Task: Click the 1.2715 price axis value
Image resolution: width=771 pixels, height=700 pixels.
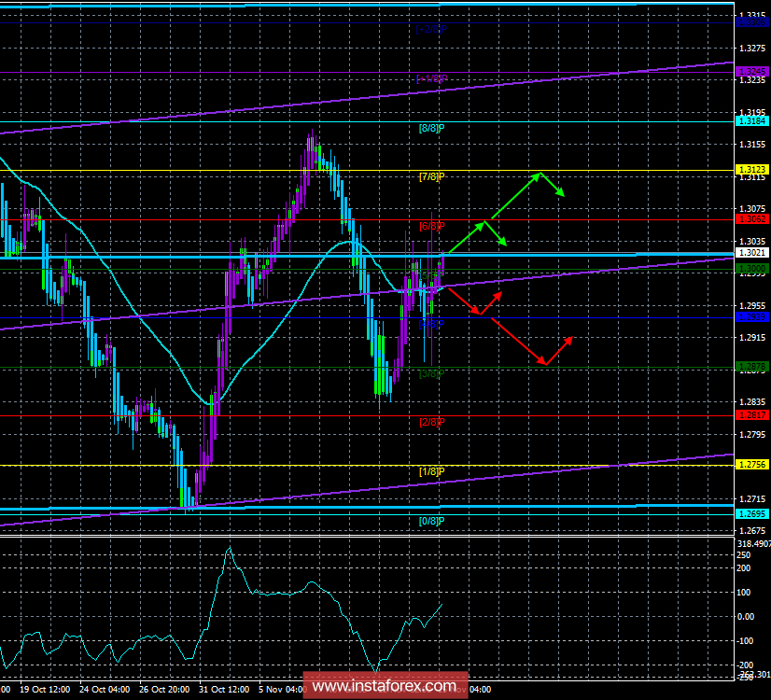Action: point(753,499)
